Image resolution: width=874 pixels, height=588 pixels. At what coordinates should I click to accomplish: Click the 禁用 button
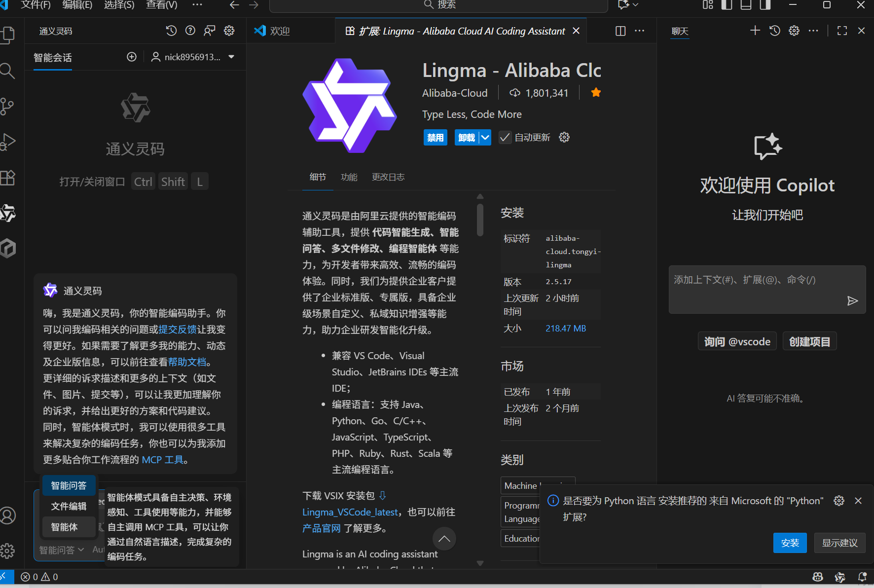tap(435, 137)
